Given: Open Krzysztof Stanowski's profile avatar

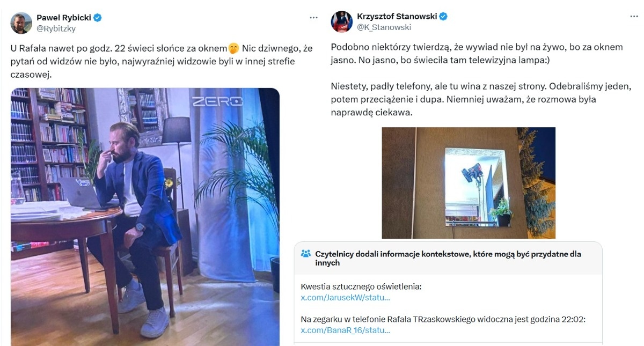Looking at the screenshot, I should (341, 22).
